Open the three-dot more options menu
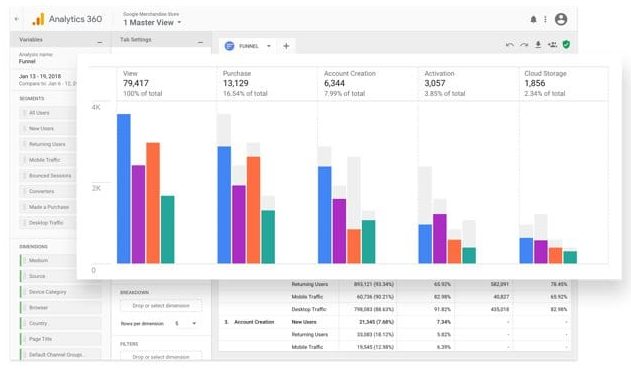The height and width of the screenshot is (369, 631). [x=545, y=19]
